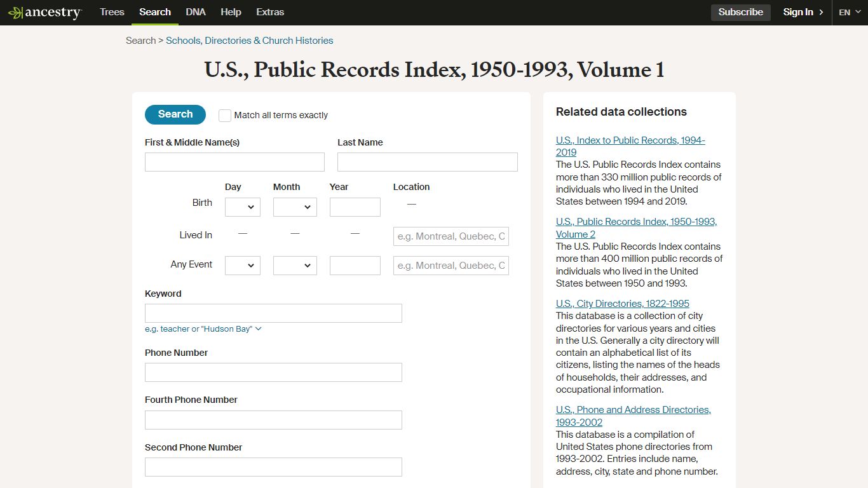Click the Lived In location field
The height and width of the screenshot is (488, 868).
[451, 236]
